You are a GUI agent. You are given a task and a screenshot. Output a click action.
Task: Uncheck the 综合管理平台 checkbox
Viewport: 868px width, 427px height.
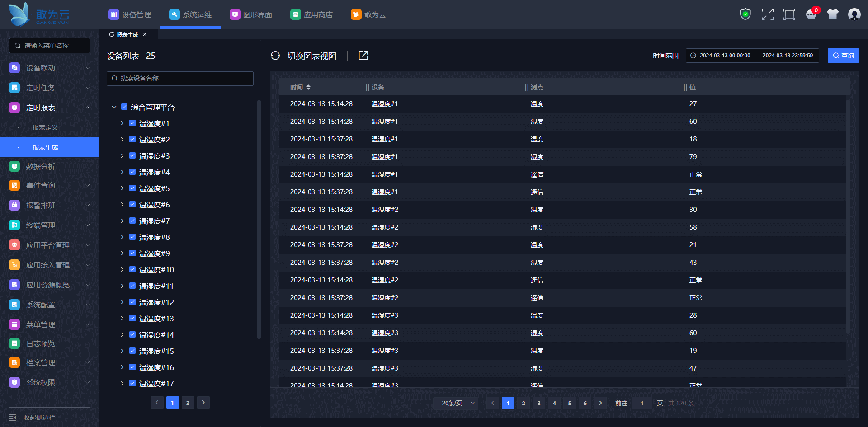(124, 107)
